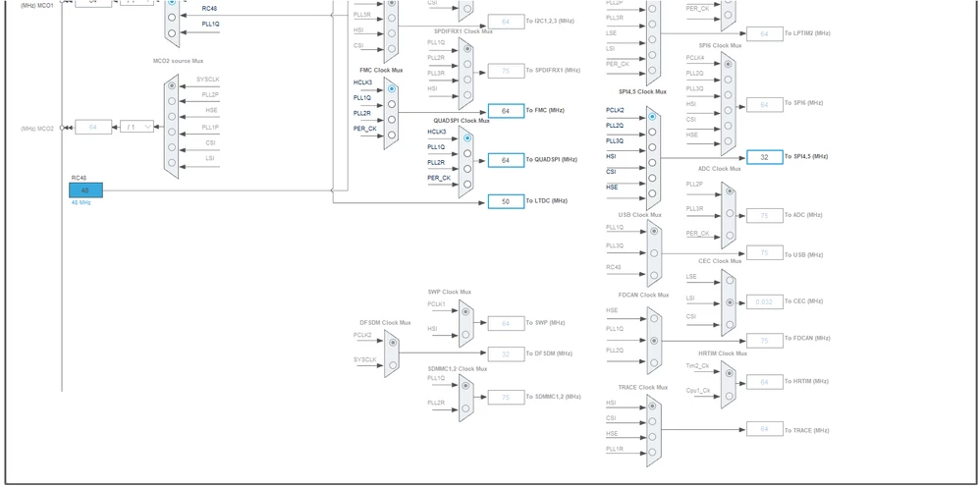The height and width of the screenshot is (488, 980).
Task: Select SYSCLK in the MCO2 source Mux
Action: pos(172,86)
